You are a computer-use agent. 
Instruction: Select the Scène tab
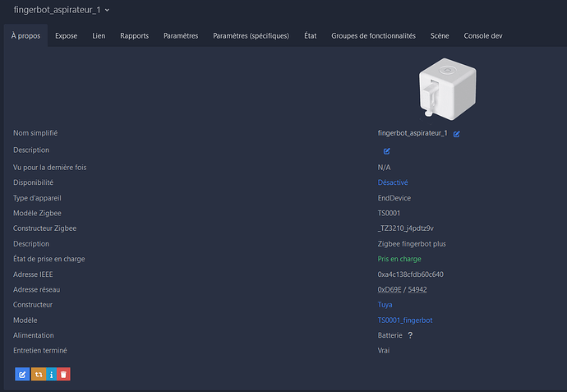pyautogui.click(x=440, y=35)
